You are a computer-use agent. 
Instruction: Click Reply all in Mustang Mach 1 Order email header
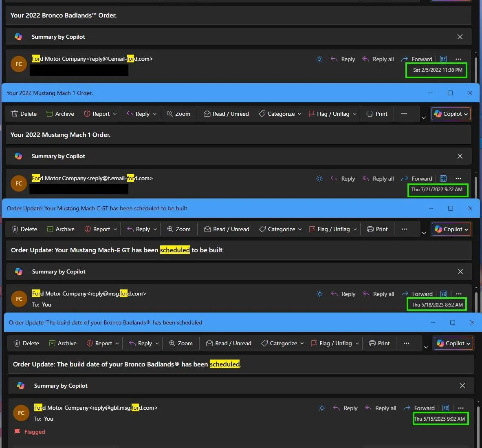pyautogui.click(x=378, y=179)
